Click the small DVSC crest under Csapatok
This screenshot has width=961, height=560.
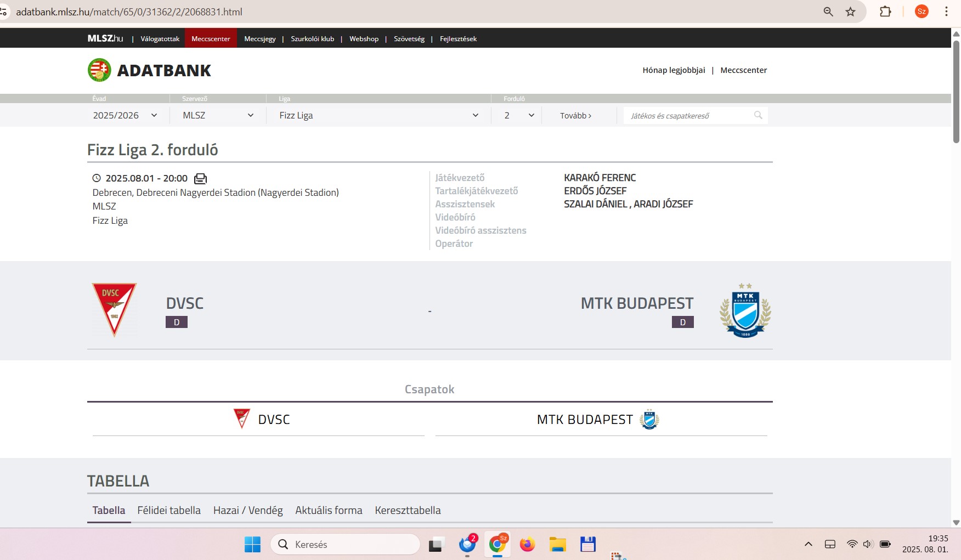click(241, 418)
